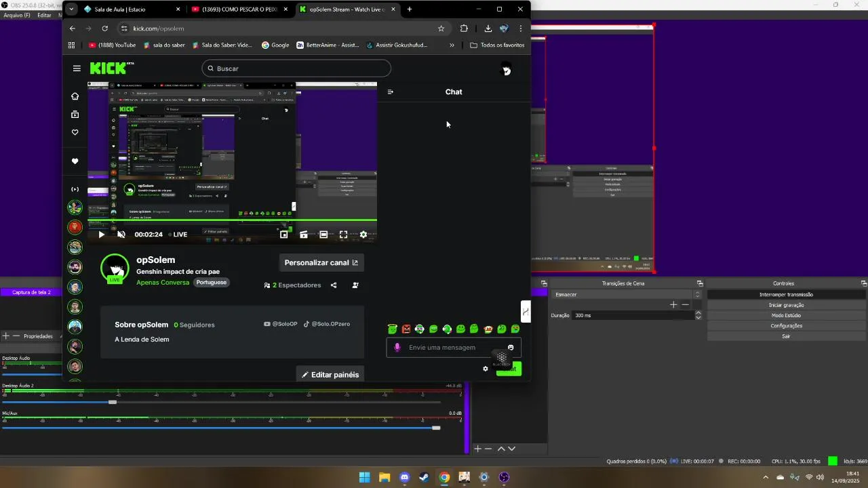Viewport: 868px width, 488px height.
Task: Click the live broadcast icon in Kick sidebar
Action: coord(75,189)
